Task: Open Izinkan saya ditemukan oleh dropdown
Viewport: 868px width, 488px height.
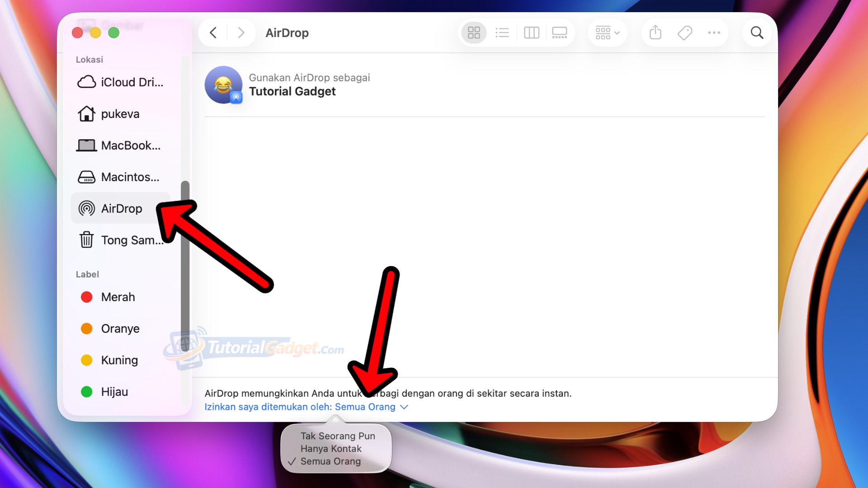Action: (x=306, y=407)
